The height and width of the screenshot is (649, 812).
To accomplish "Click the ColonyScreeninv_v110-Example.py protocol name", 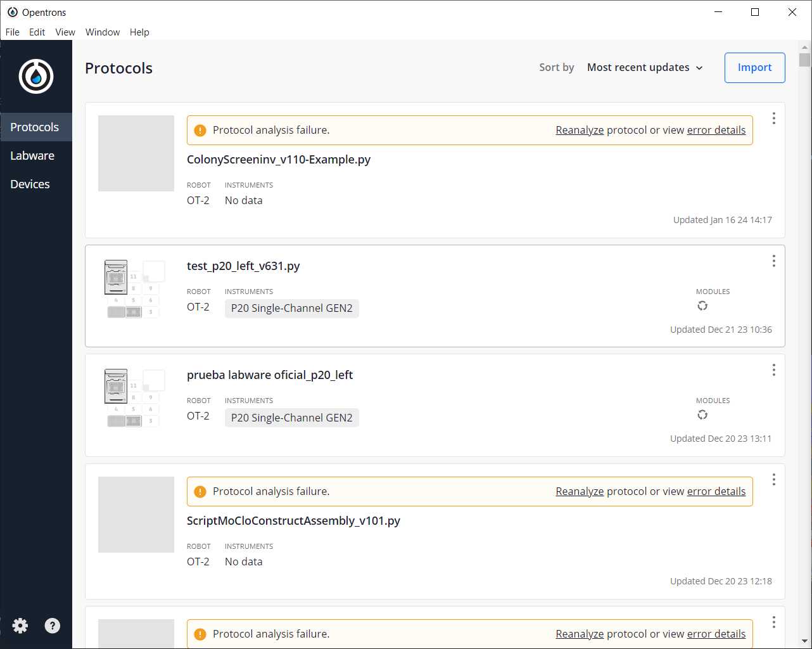I will [x=279, y=160].
